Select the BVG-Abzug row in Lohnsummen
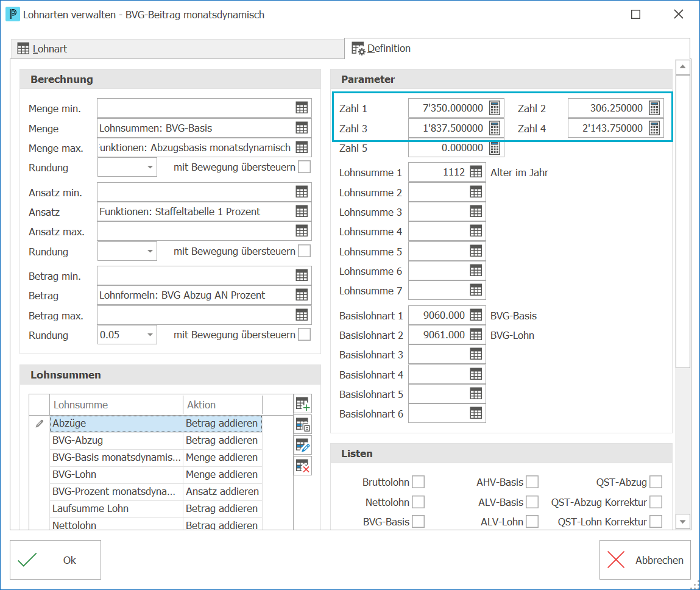Screen dimensions: 700x590 click(x=156, y=441)
